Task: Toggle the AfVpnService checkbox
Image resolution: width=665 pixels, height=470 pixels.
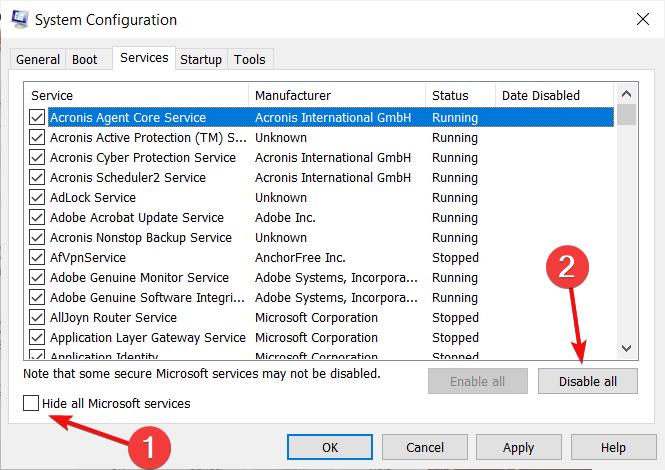Action: (x=37, y=257)
